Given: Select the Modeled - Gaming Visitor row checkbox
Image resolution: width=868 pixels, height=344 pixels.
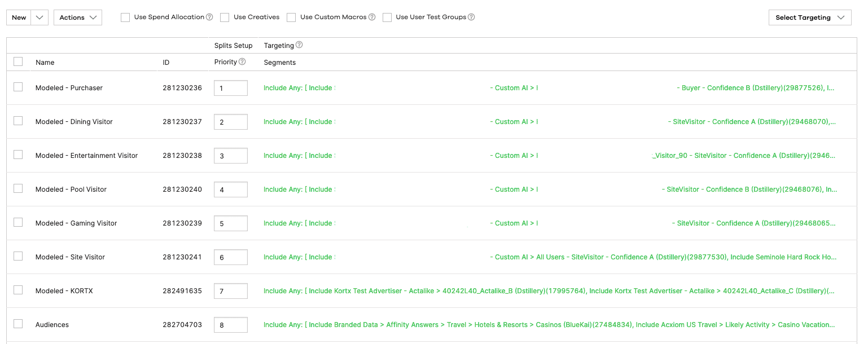Looking at the screenshot, I should click(x=18, y=222).
